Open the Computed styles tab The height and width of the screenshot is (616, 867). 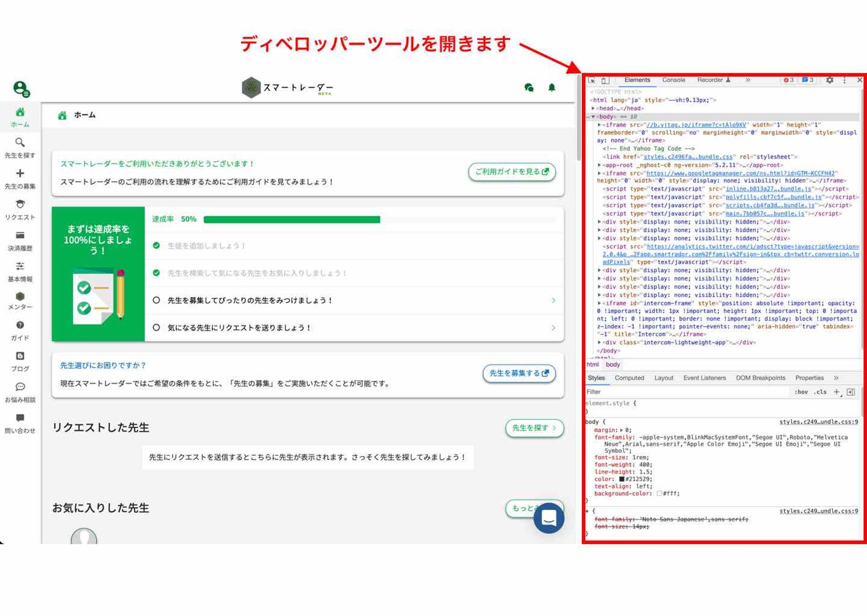click(x=629, y=378)
